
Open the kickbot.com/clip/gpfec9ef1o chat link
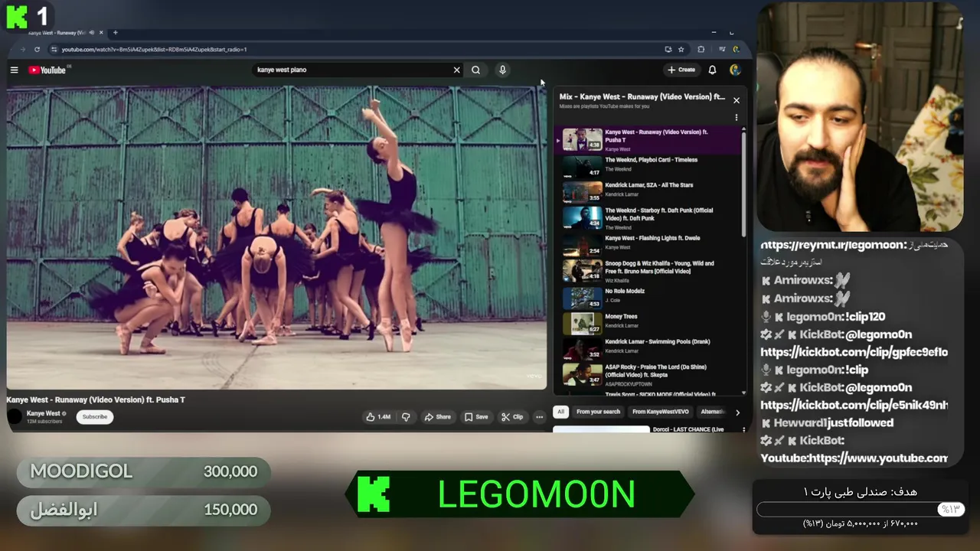point(854,352)
